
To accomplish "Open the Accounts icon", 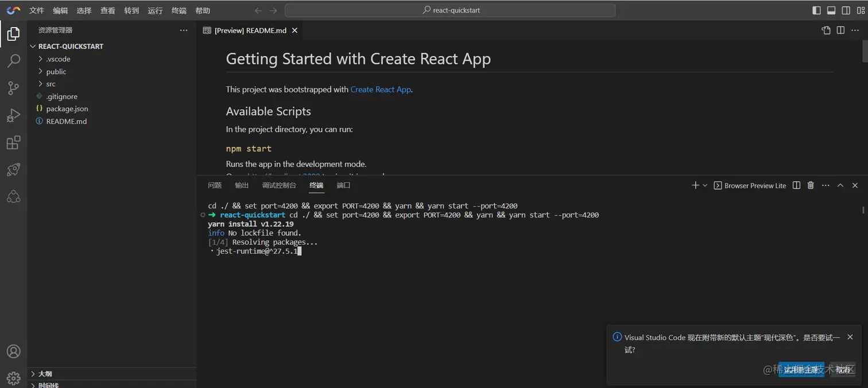I will pos(13,351).
